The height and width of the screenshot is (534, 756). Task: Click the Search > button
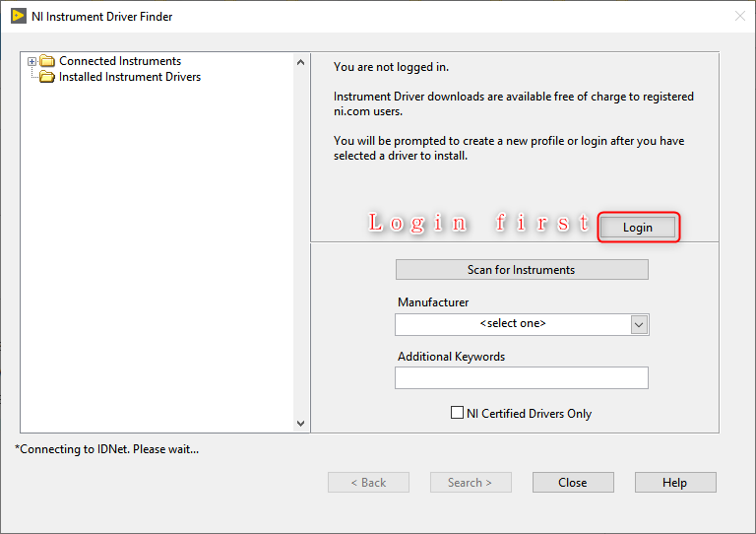click(471, 483)
